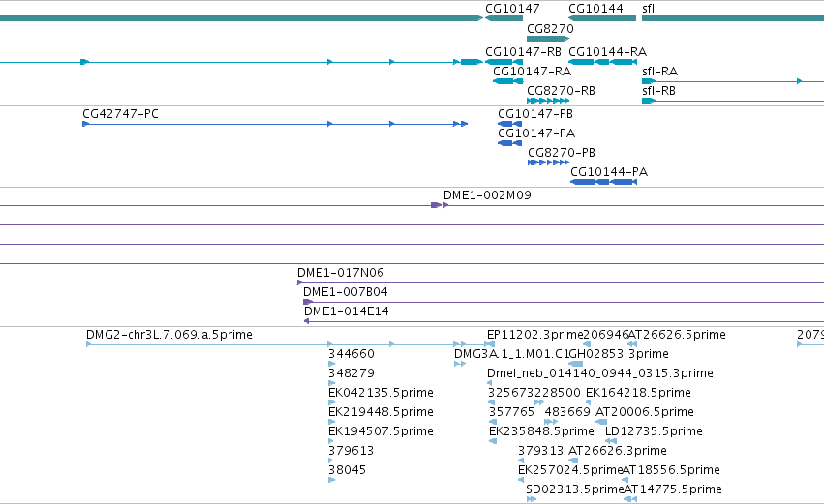Open BAC label DME1-014E14

pos(347,311)
